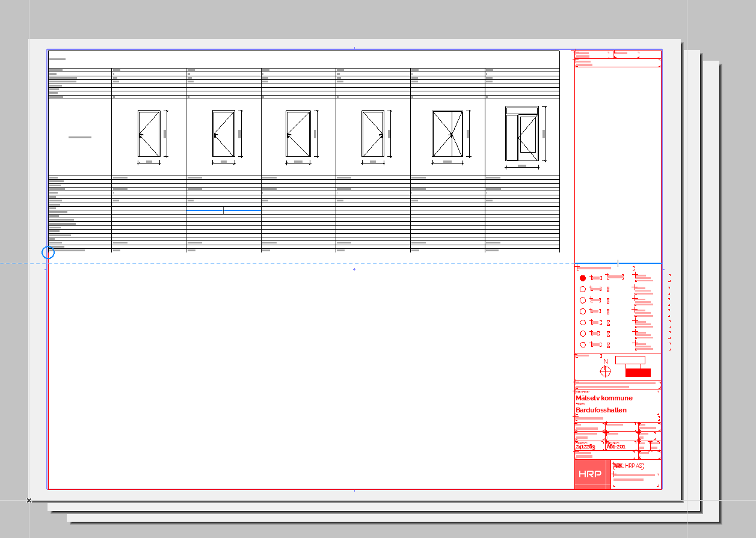The height and width of the screenshot is (538, 756).
Task: Select the first empty circle below the filled one
Action: (x=583, y=289)
